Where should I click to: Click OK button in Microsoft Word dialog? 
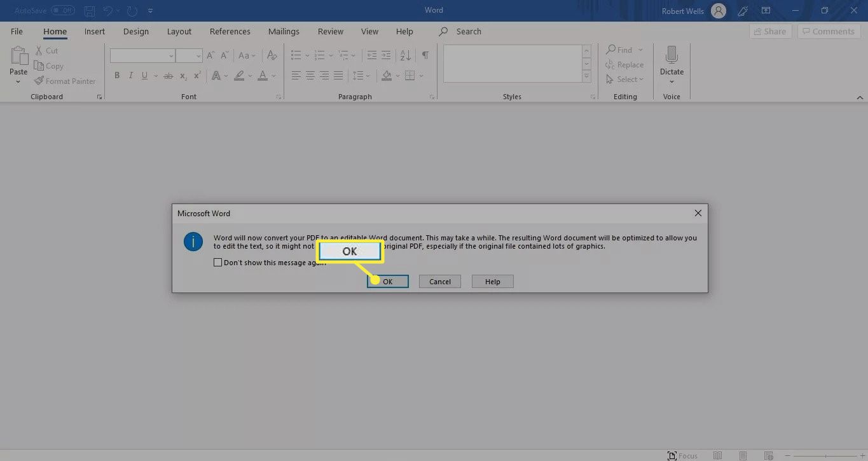pyautogui.click(x=388, y=281)
